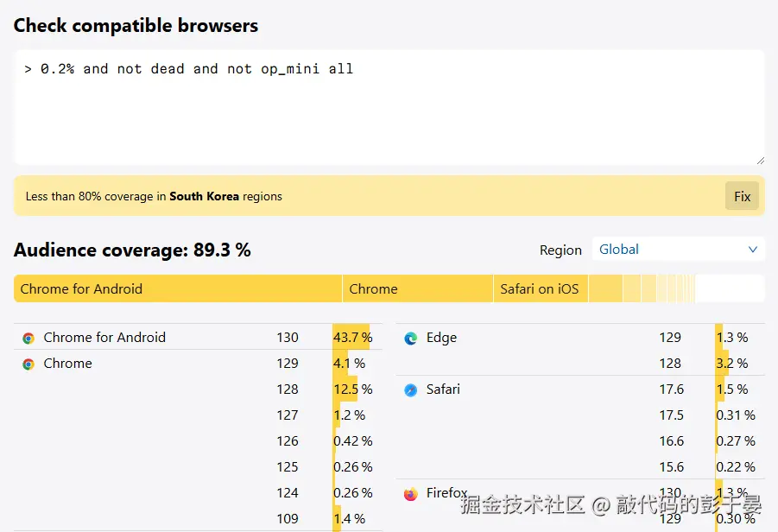Click the 0.42 % usage value
778x532 pixels.
(x=353, y=440)
